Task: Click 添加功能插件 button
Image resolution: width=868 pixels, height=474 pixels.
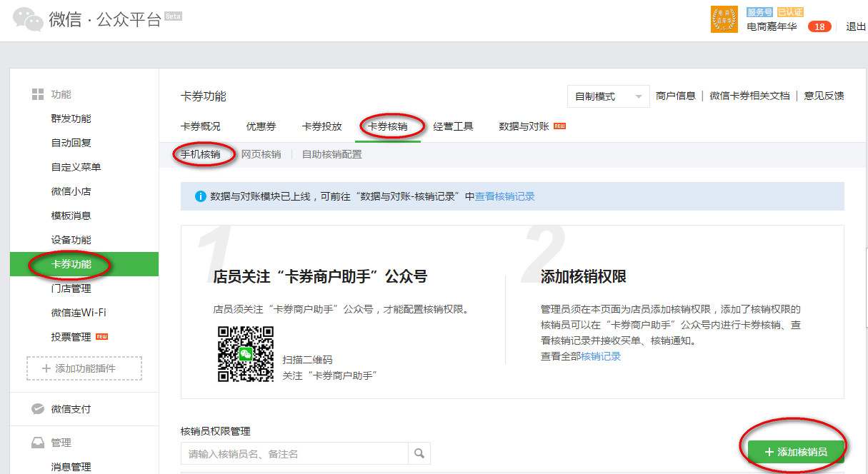Action: click(84, 368)
